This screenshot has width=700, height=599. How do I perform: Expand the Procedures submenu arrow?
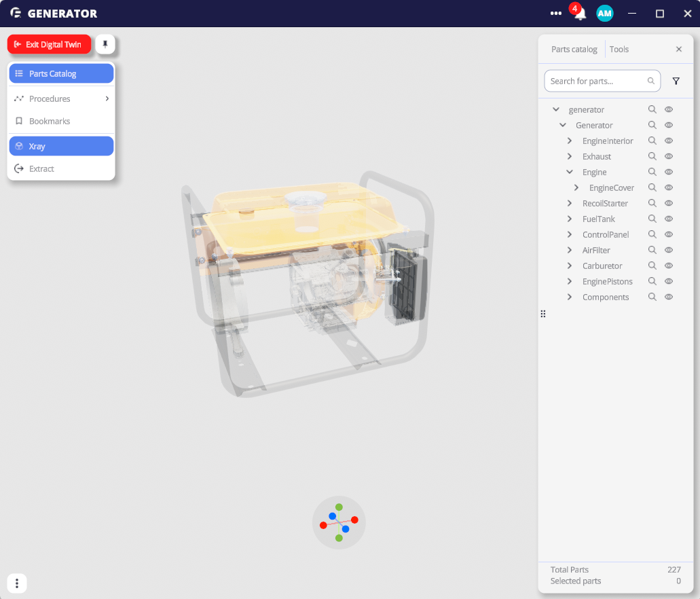coord(107,98)
